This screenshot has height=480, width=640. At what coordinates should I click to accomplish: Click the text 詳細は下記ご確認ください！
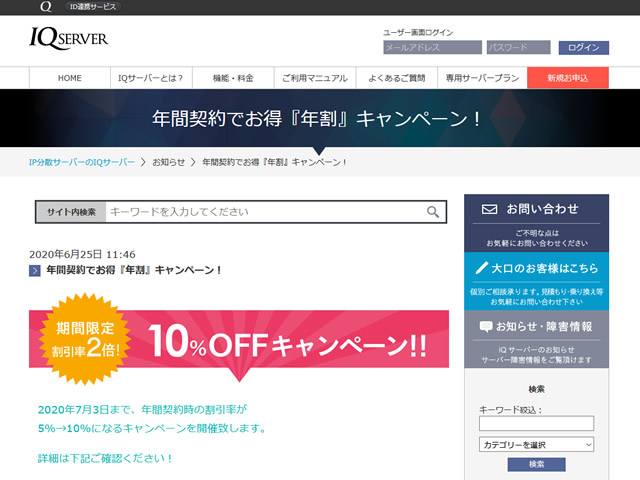tap(105, 458)
